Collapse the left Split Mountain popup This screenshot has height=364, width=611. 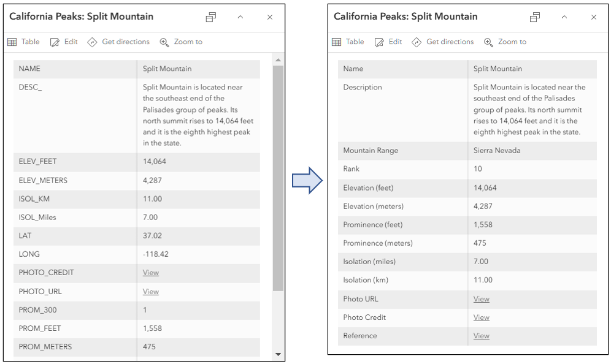pos(240,17)
